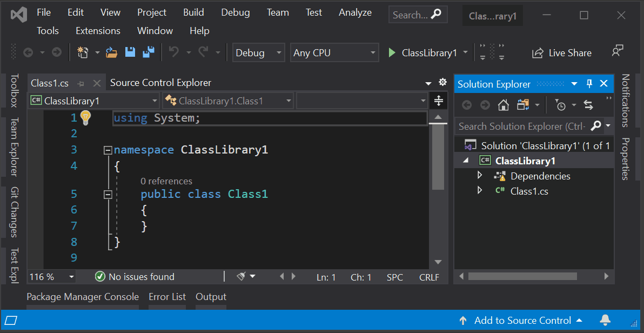Viewport: 644px width, 333px height.
Task: Click the Visual Studio logo icon
Action: pyautogui.click(x=19, y=15)
